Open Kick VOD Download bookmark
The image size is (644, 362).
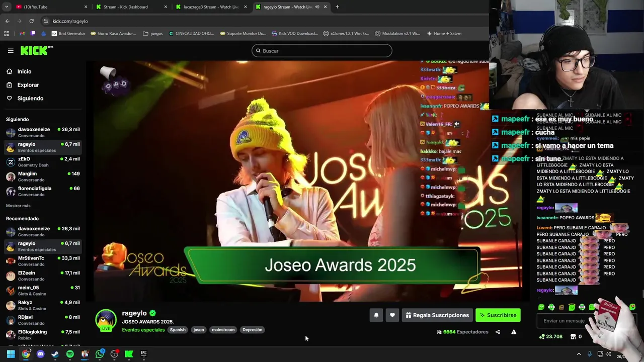pyautogui.click(x=295, y=34)
